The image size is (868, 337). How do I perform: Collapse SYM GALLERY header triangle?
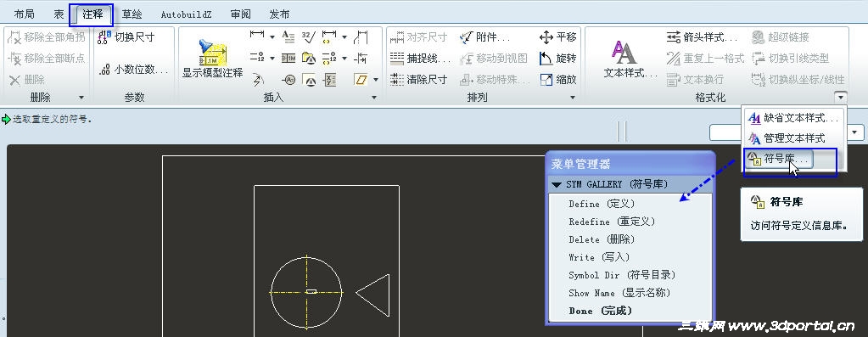point(557,184)
